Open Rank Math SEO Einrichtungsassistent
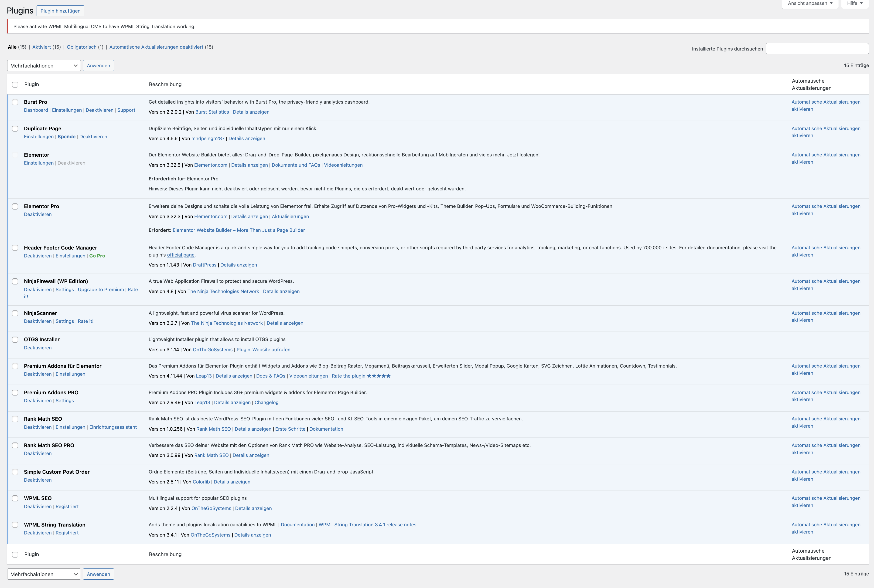 point(113,427)
